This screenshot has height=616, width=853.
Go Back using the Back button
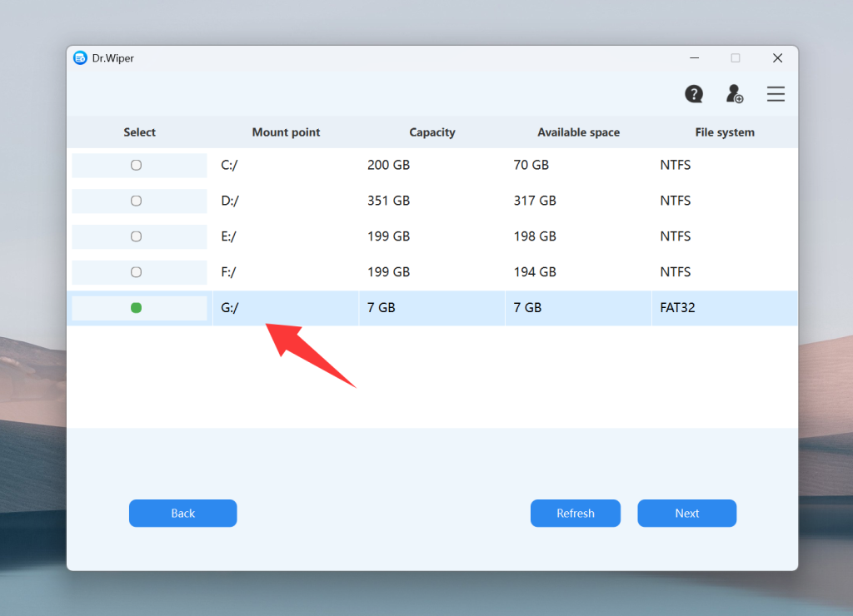[x=182, y=513]
